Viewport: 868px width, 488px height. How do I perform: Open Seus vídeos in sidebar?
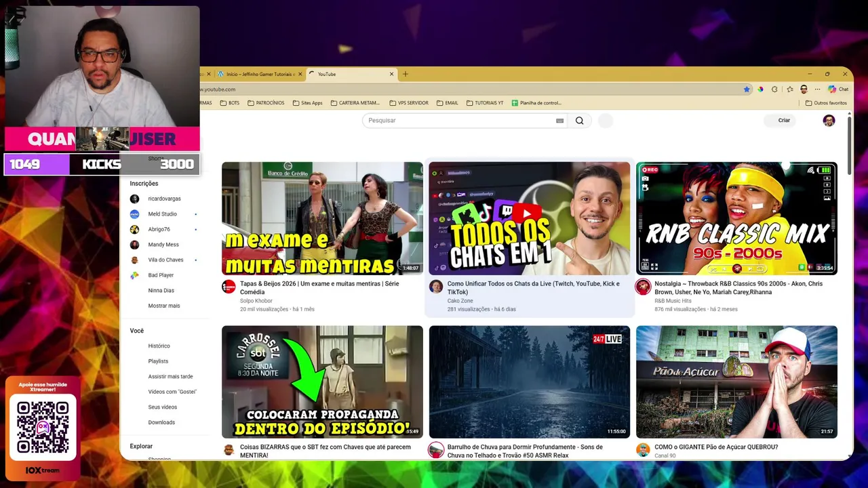[x=163, y=407]
